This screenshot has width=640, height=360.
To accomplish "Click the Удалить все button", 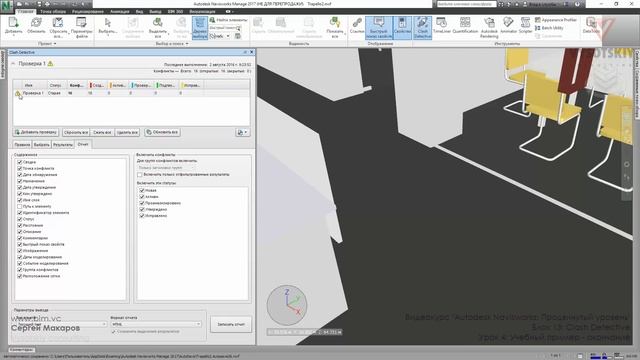I will click(127, 132).
